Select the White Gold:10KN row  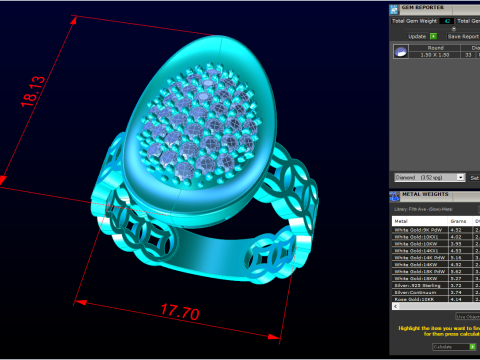(436, 237)
